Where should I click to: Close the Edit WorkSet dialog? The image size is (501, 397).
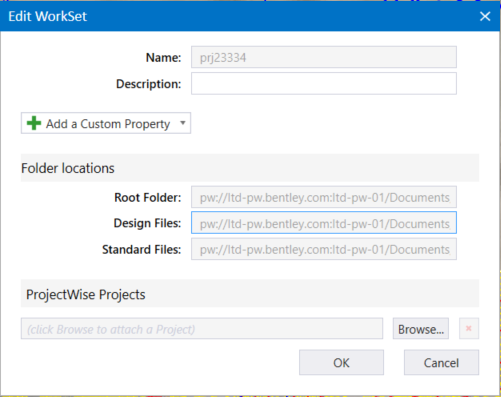pos(485,16)
